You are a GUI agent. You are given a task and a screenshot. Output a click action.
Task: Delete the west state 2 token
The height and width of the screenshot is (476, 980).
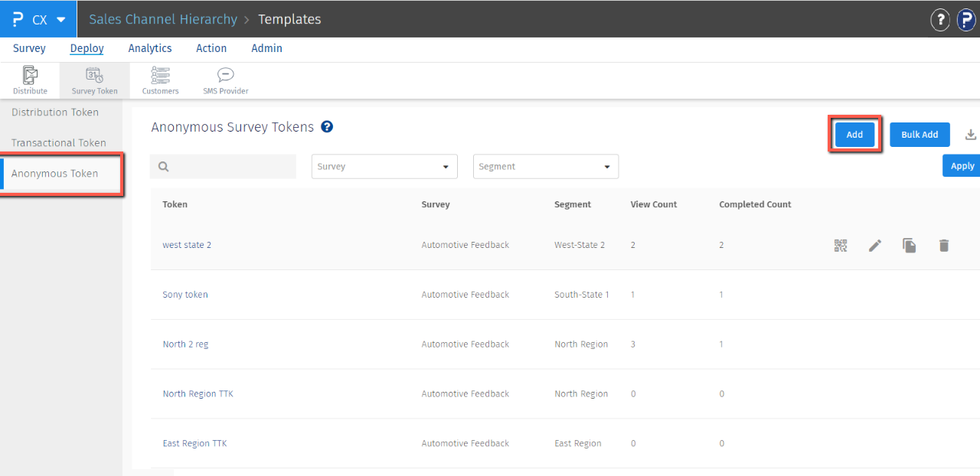[x=944, y=246]
